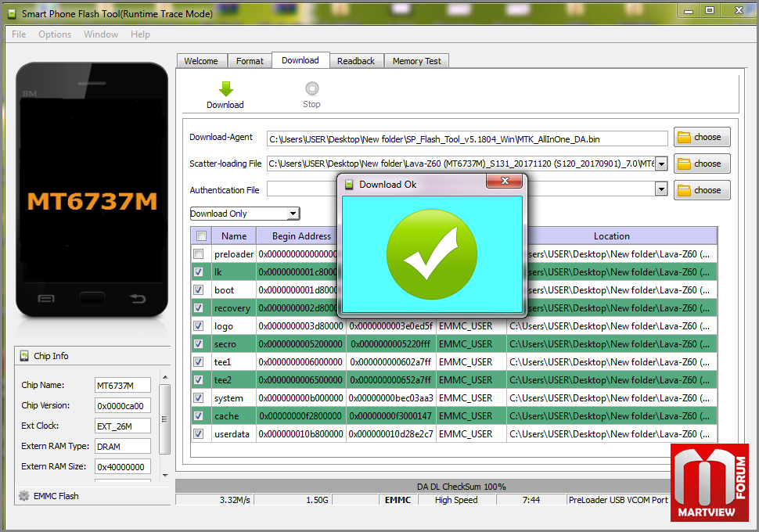Click folder icon beside Scatter-loading choose

684,164
